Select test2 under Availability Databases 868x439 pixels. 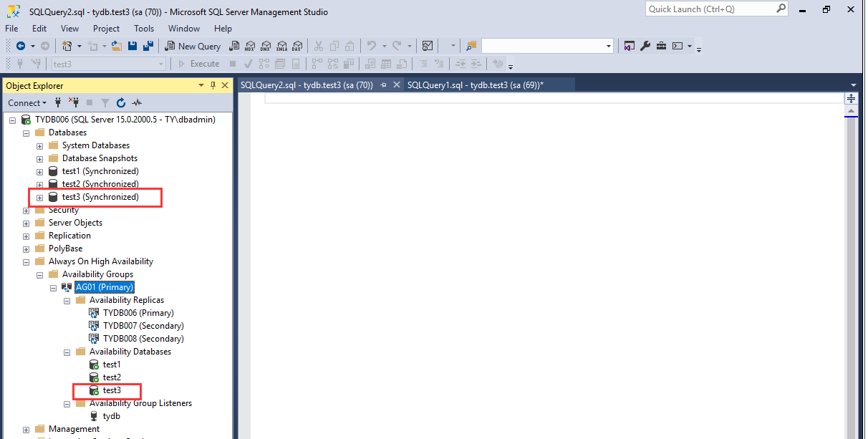click(x=112, y=377)
